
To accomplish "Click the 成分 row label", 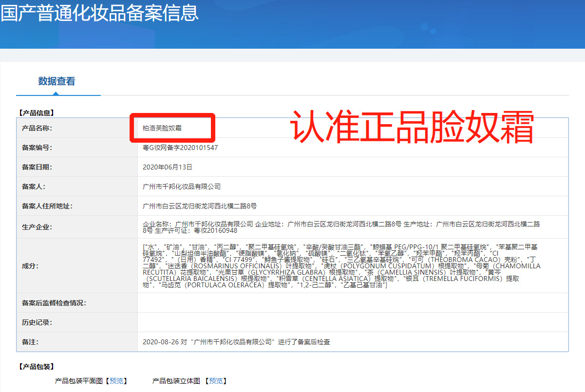I will coord(30,266).
